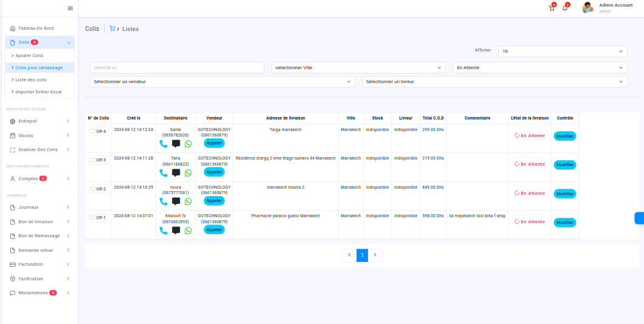Check the checkbox for parcel OR-4
This screenshot has width=644, height=324.
[93, 131]
